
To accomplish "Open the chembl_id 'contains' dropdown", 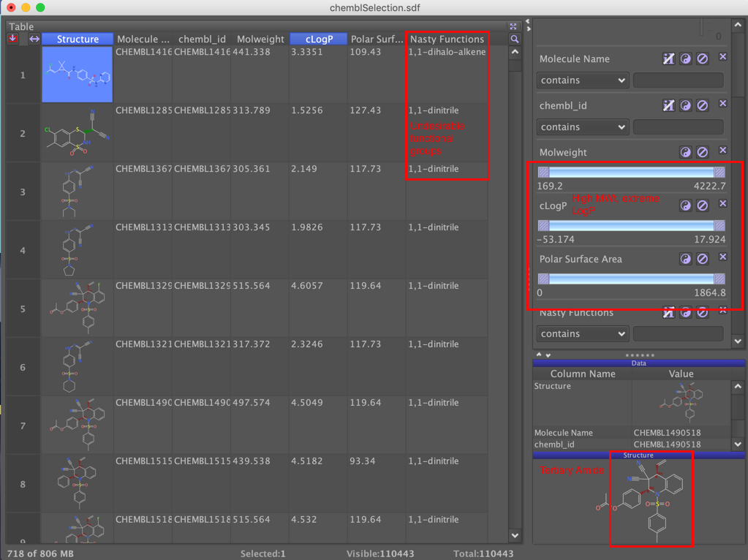I will pos(583,127).
